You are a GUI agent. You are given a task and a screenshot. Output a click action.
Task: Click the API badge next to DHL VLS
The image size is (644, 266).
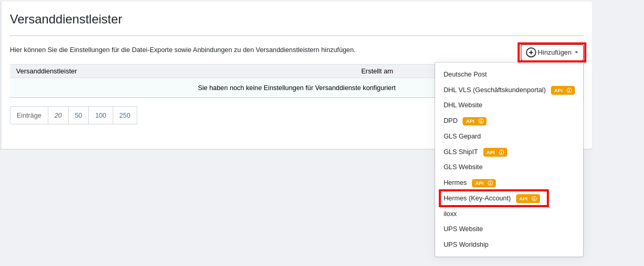click(563, 90)
